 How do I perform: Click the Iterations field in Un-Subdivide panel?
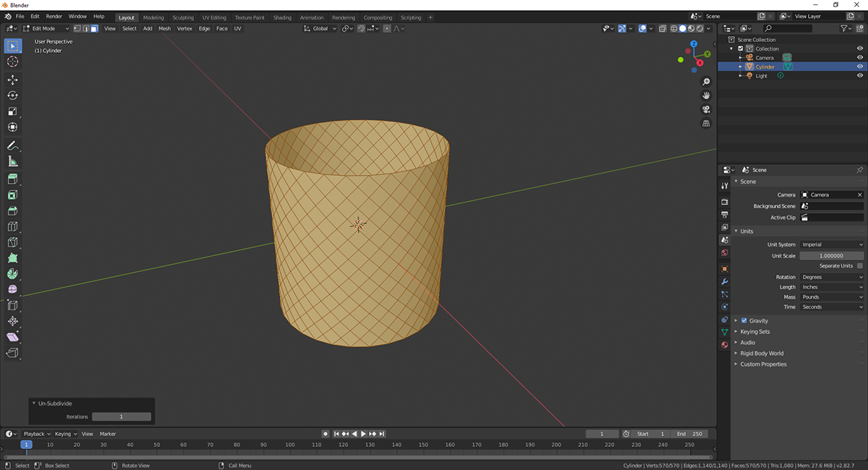(x=121, y=416)
